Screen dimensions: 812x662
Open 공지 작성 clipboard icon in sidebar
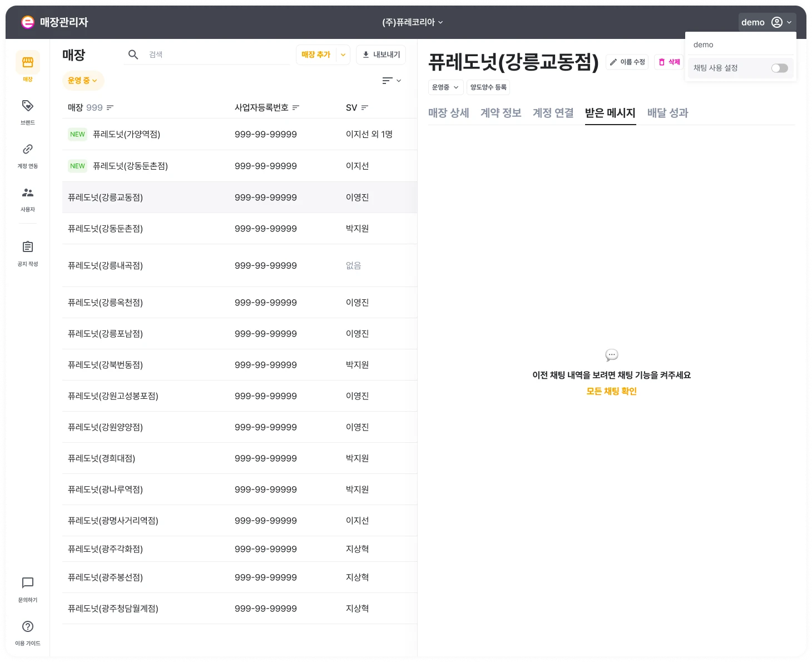28,247
